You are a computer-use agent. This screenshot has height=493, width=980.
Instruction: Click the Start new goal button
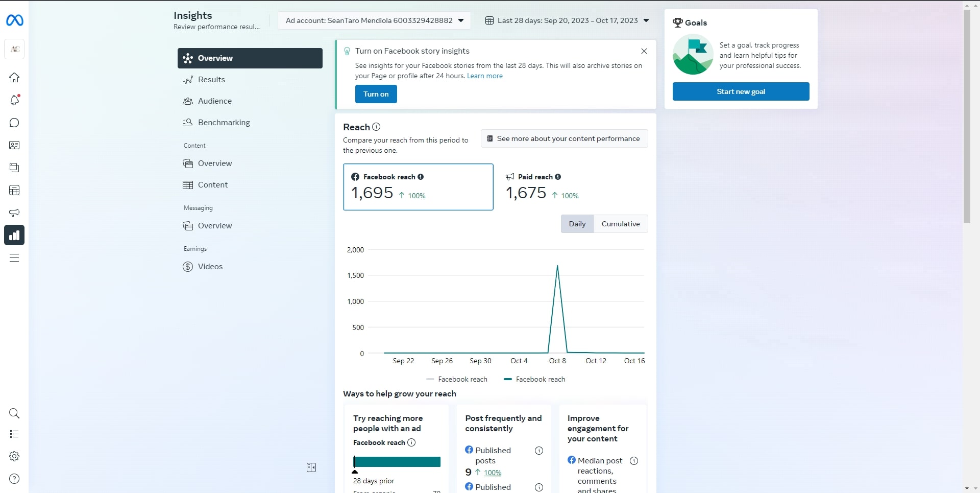tap(741, 91)
